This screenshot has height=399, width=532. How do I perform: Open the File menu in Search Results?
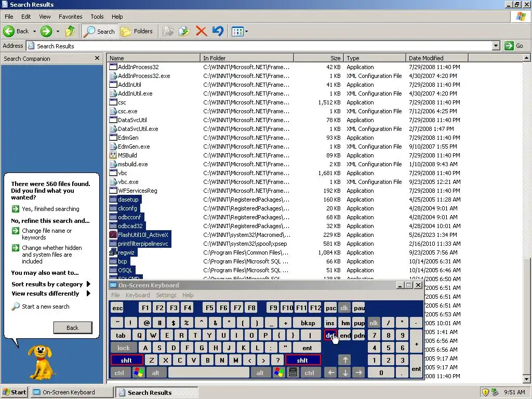(9, 17)
